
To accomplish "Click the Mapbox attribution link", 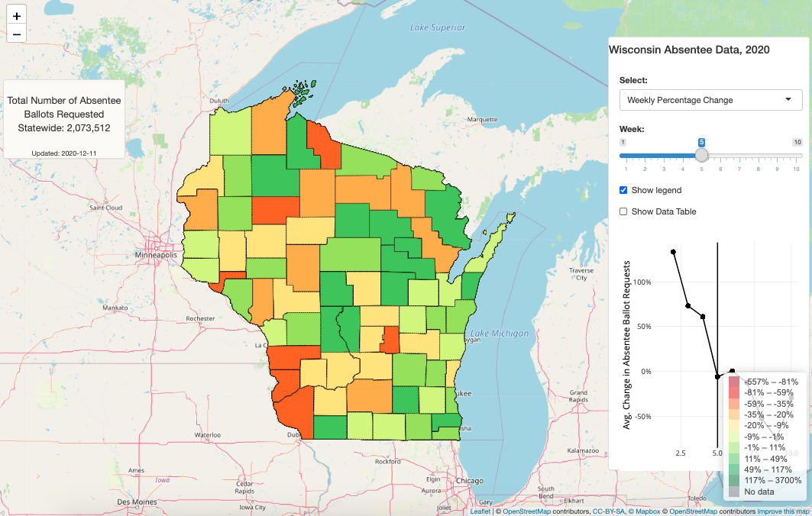I will pyautogui.click(x=644, y=511).
